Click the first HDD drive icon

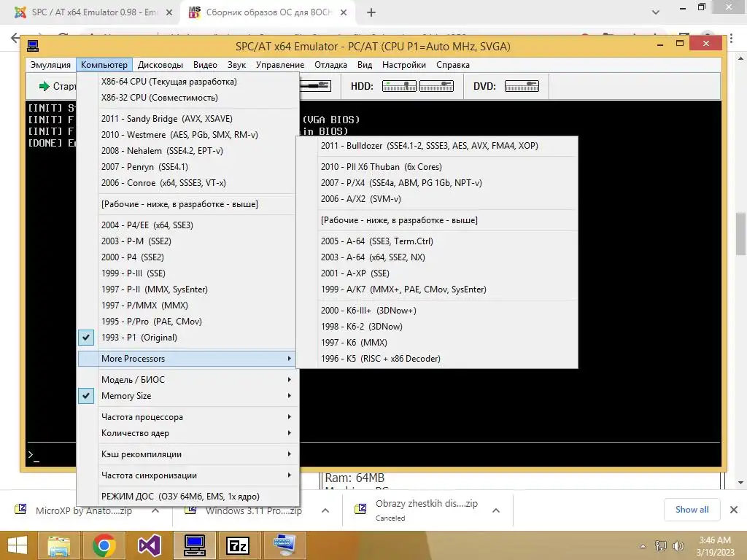399,86
